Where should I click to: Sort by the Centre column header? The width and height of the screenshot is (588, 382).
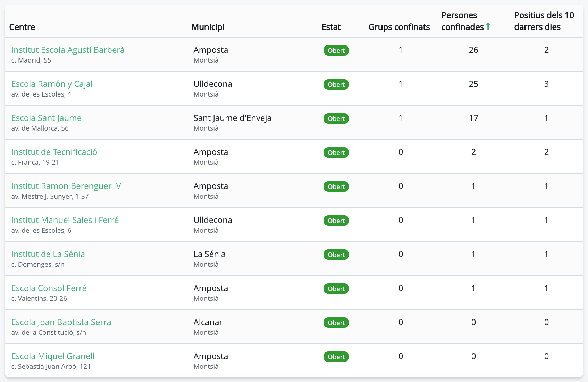[x=22, y=27]
